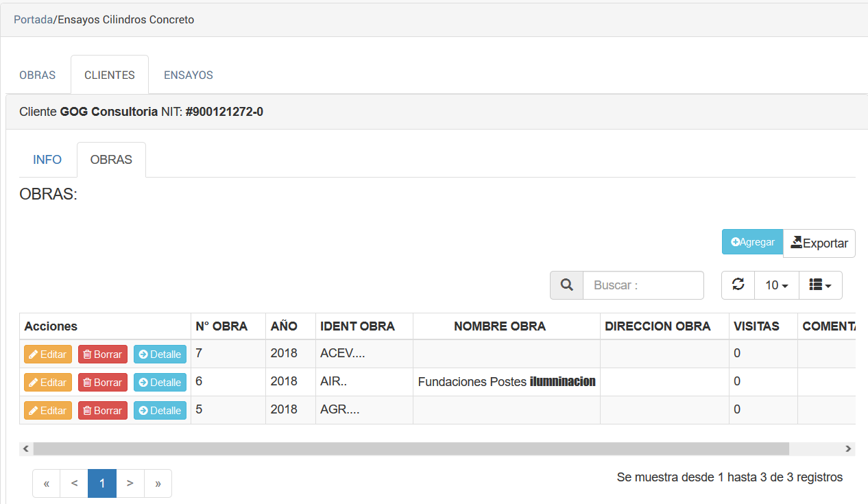
Task: Follow the Portada breadcrumb link
Action: (33, 20)
